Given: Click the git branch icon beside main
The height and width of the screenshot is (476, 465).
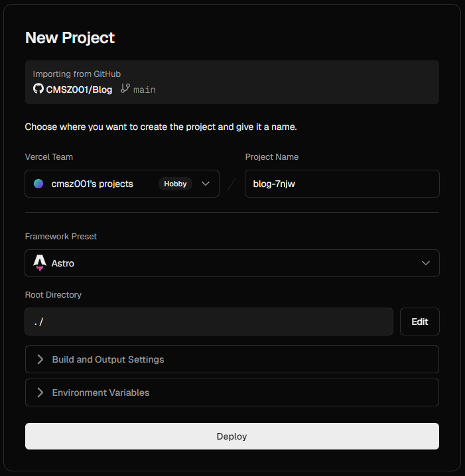Looking at the screenshot, I should (125, 89).
